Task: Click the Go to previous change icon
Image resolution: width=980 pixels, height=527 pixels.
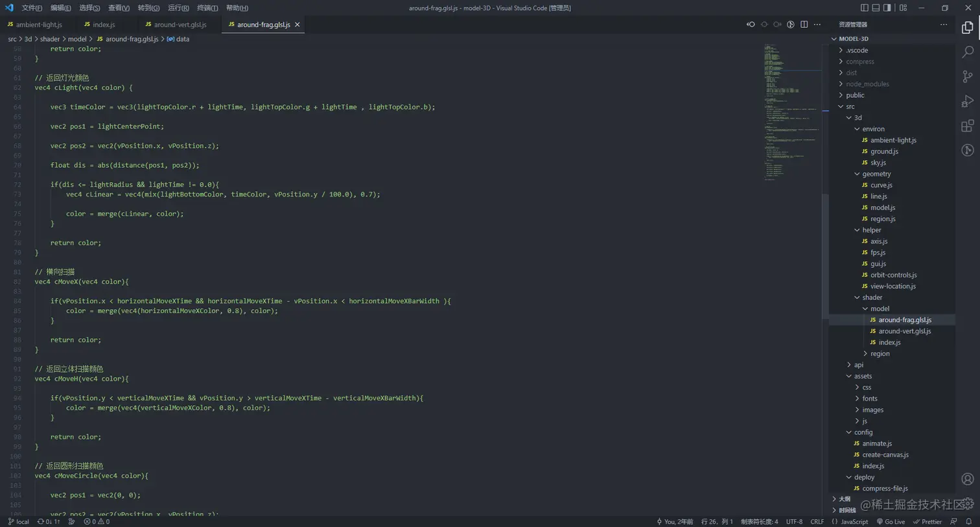Action: pos(751,25)
